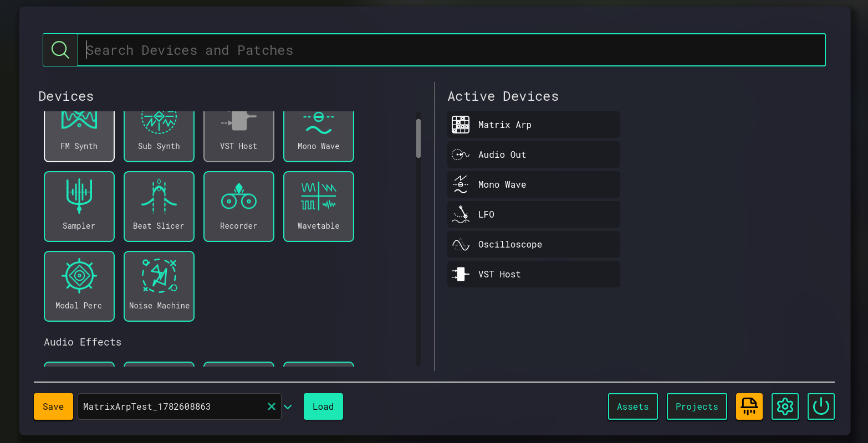The width and height of the screenshot is (868, 443).
Task: Add the FM Synth device
Action: coord(79,136)
